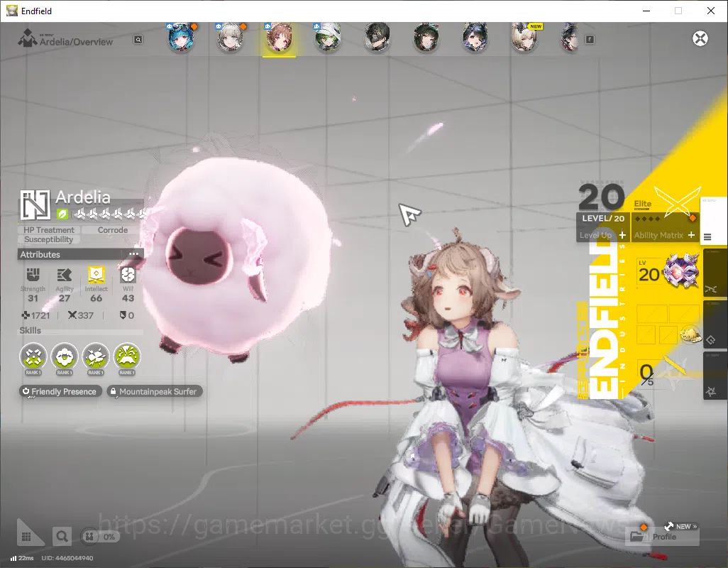Screen dimensions: 728x568
Task: Open the Friendly Presence talent
Action: pyautogui.click(x=60, y=391)
